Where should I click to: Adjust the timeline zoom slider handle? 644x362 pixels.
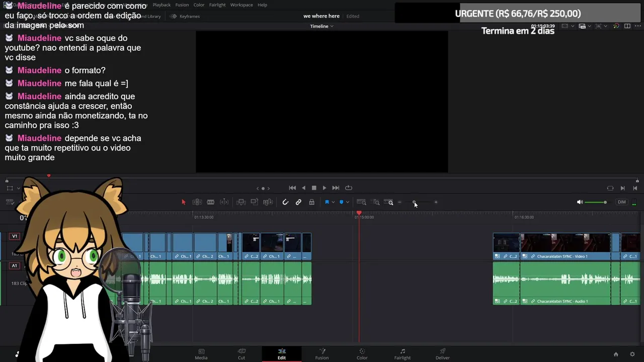414,202
